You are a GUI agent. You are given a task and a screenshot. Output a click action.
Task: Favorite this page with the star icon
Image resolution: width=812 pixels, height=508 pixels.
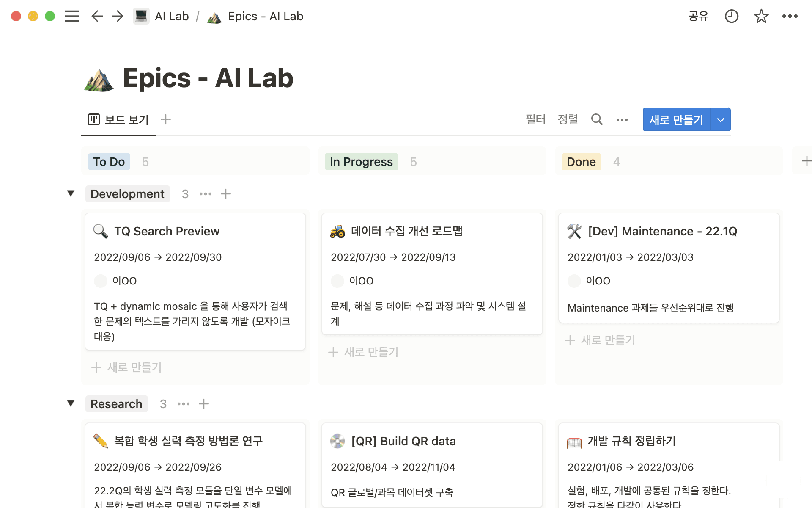pos(761,16)
